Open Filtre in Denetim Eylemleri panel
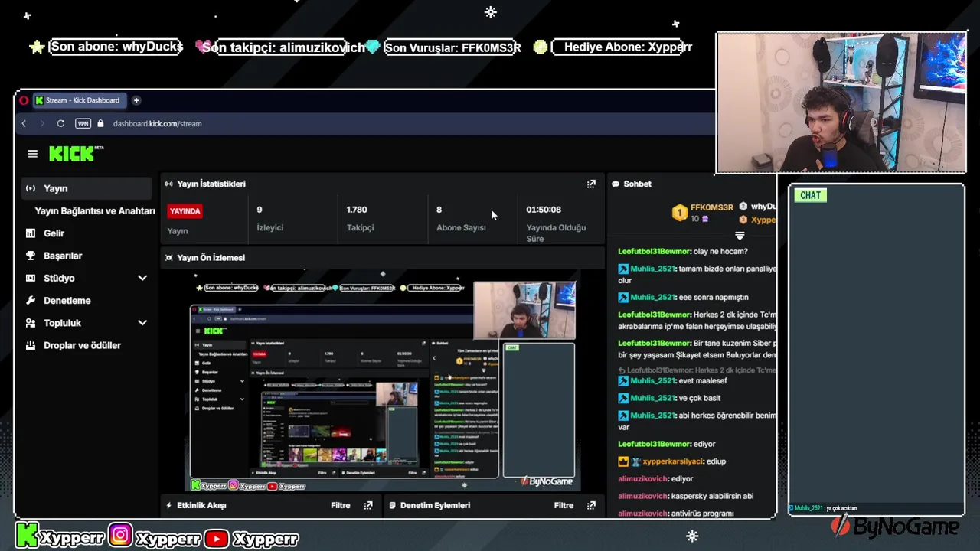The image size is (980, 551). tap(563, 505)
